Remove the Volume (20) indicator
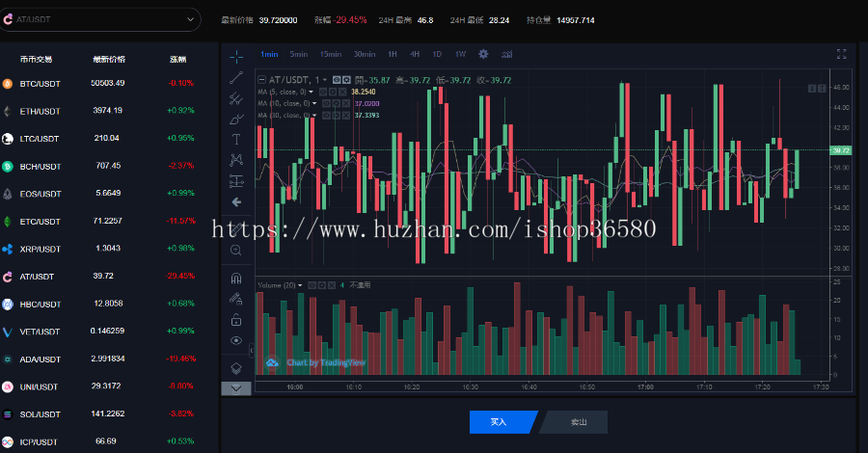 [x=332, y=285]
